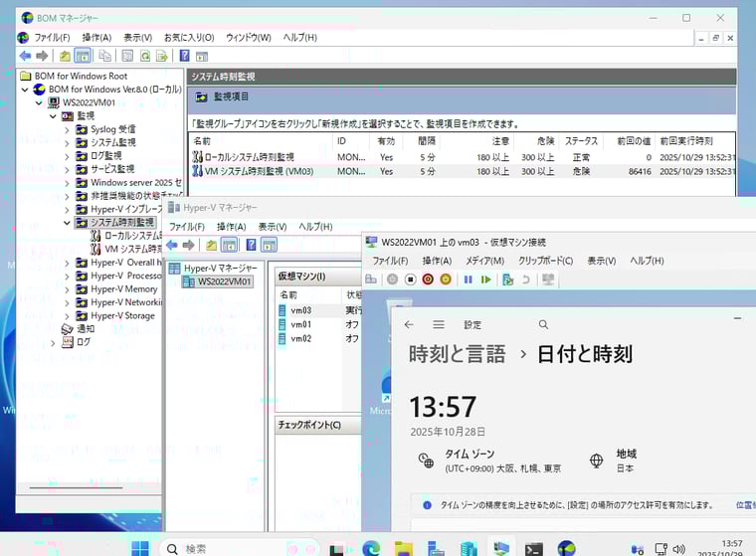Image resolution: width=756 pixels, height=556 pixels.
Task: Click green Reset/Resume play button in VM toolbar
Action: [485, 279]
